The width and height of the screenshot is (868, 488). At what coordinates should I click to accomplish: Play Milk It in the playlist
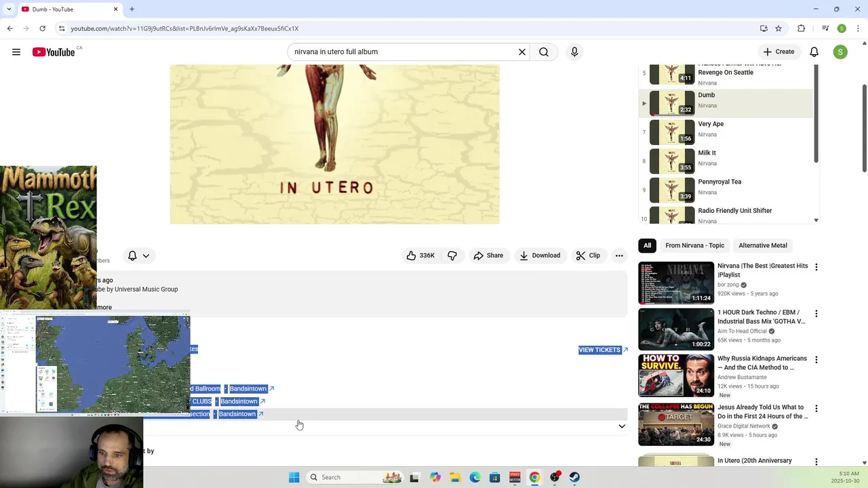point(726,161)
